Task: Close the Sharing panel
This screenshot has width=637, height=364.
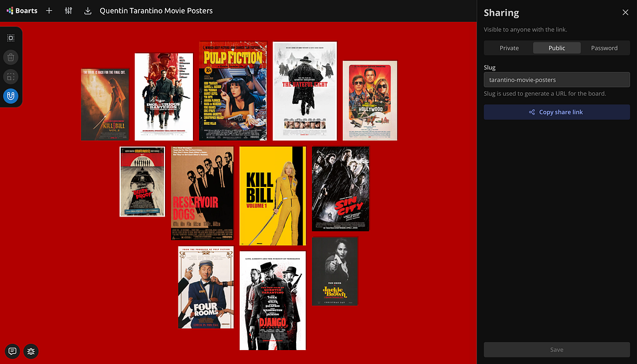Action: [625, 13]
